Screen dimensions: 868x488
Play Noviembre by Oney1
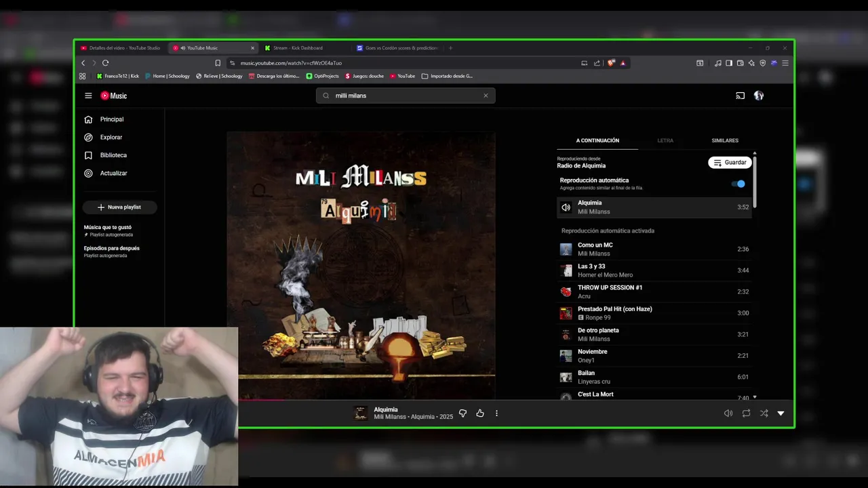tap(654, 356)
